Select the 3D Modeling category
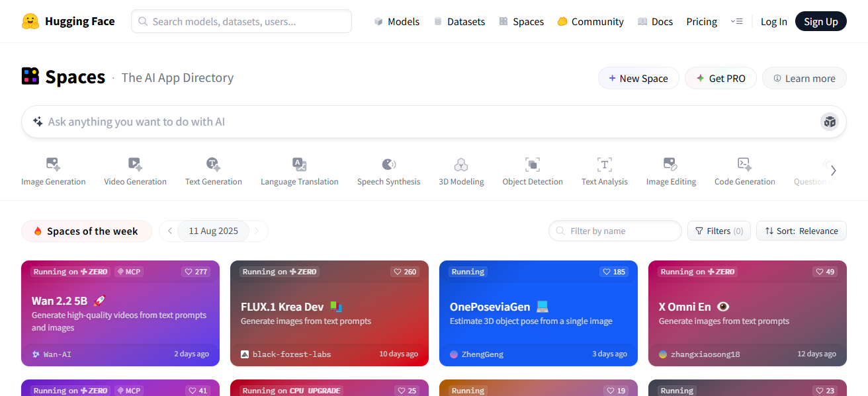The width and height of the screenshot is (868, 396). 461,172
